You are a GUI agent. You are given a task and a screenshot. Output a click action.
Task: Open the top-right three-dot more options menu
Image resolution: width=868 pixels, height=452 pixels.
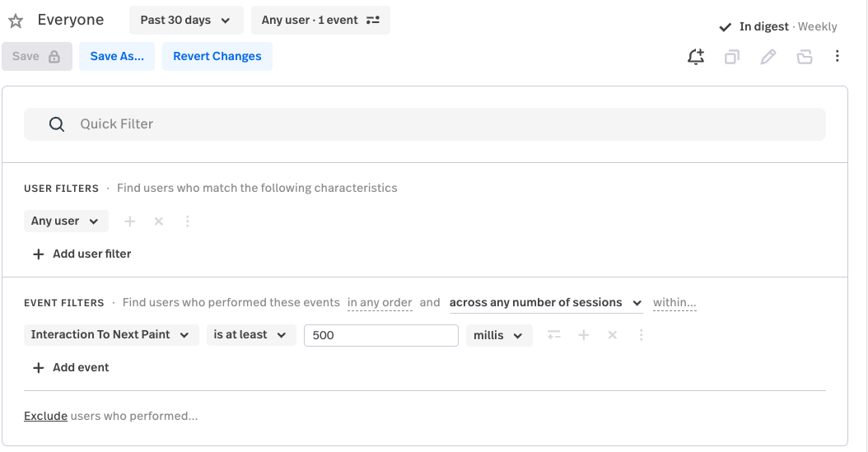837,57
